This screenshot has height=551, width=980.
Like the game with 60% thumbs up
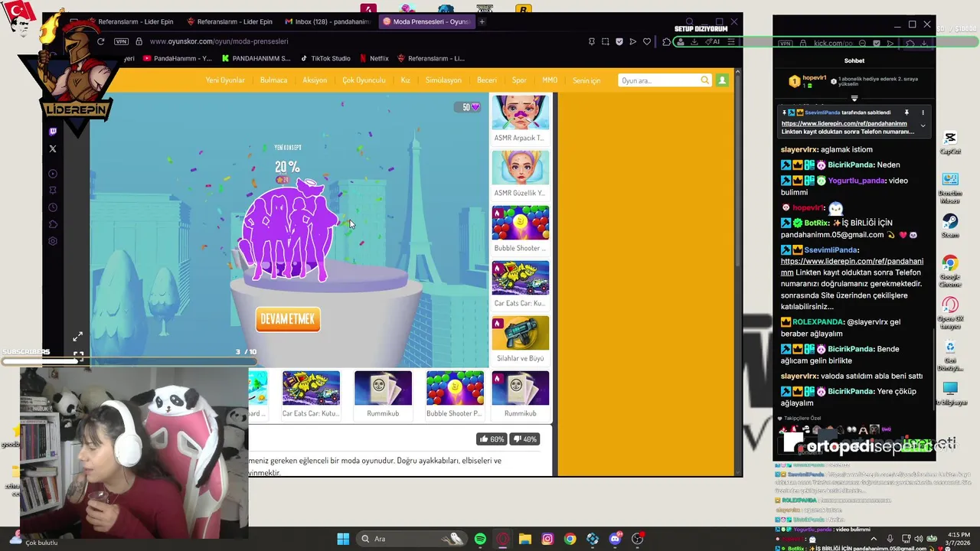[491, 439]
